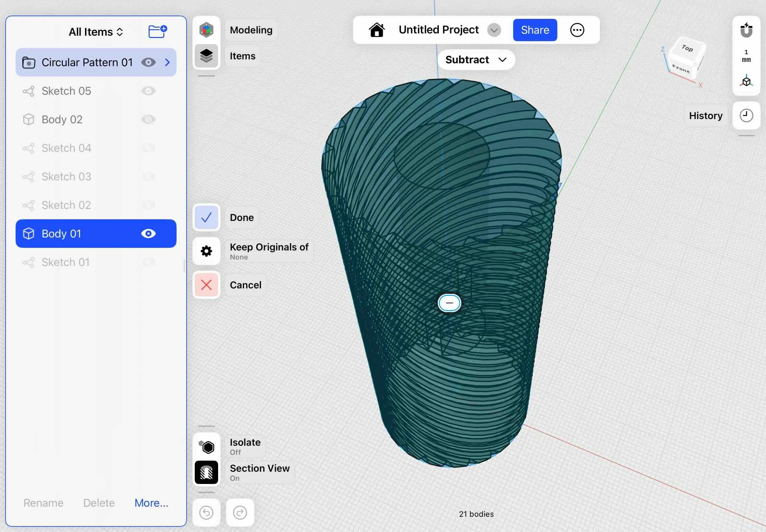Toggle Isolate mode on

(x=206, y=447)
